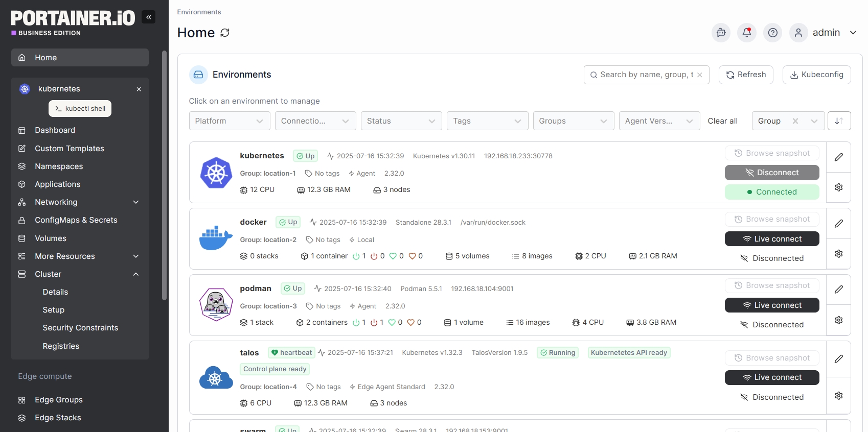This screenshot has height=432, width=868.
Task: Click the refresh icon beside Home title
Action: pyautogui.click(x=225, y=33)
